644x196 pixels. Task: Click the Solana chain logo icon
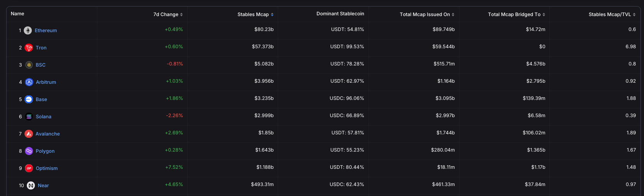(29, 117)
